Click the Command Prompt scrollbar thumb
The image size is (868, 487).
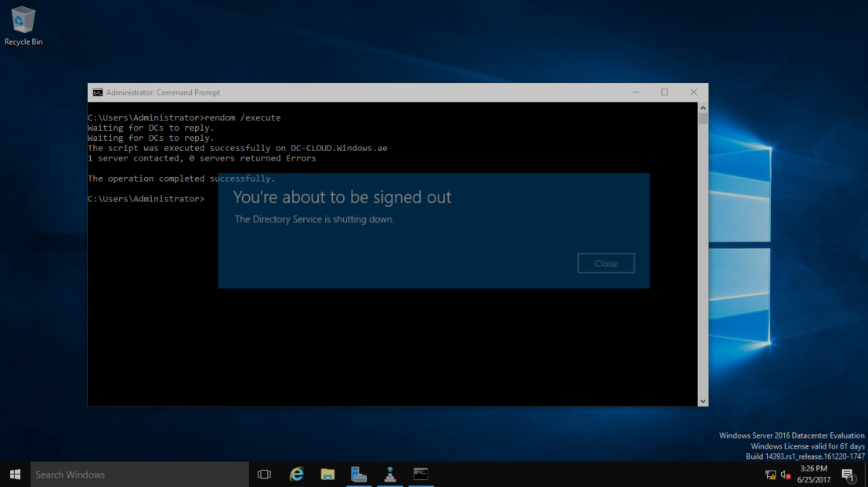pos(703,118)
